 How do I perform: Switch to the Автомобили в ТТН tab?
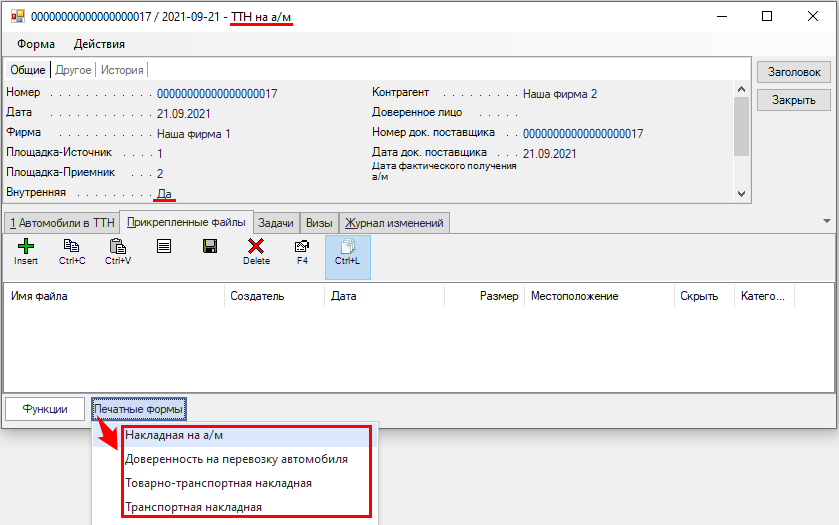click(x=61, y=222)
